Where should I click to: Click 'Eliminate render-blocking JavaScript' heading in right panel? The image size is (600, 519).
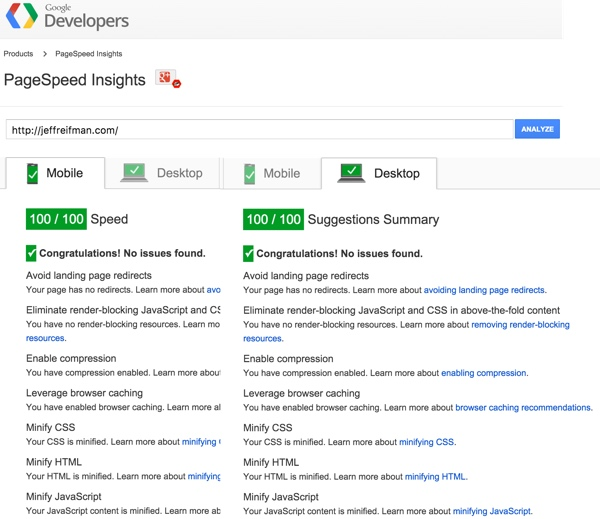401,310
